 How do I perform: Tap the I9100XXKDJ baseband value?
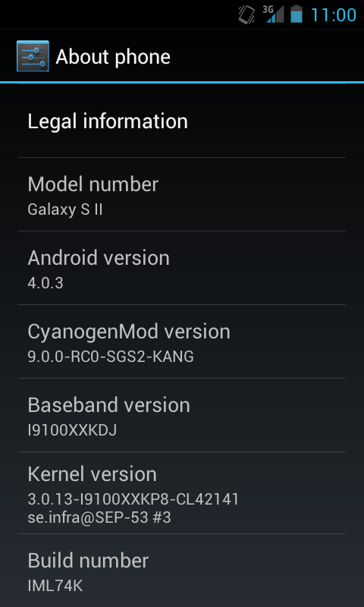pos(72,430)
